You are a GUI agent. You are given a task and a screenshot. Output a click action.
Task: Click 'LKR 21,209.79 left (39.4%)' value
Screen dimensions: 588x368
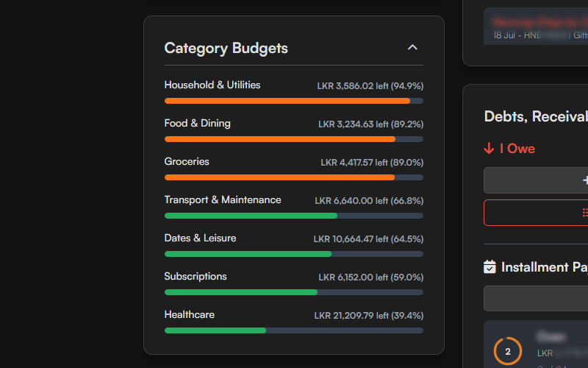pos(369,316)
